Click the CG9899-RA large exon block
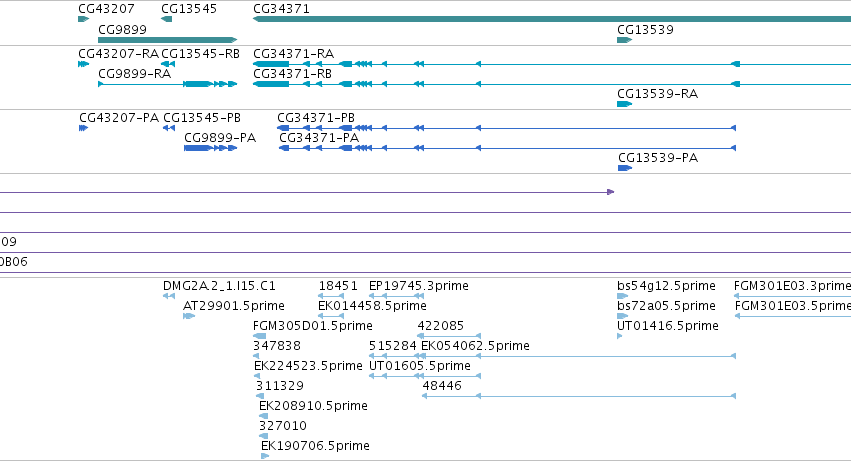 198,84
